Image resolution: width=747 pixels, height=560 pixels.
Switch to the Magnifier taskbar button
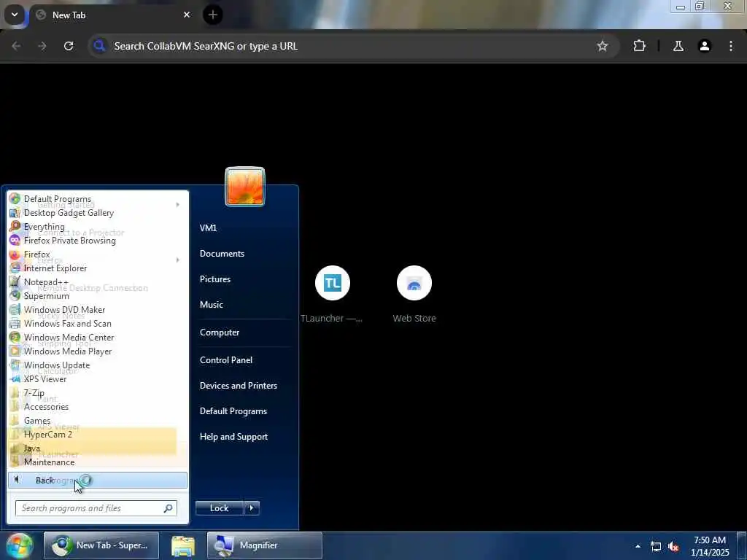point(265,545)
